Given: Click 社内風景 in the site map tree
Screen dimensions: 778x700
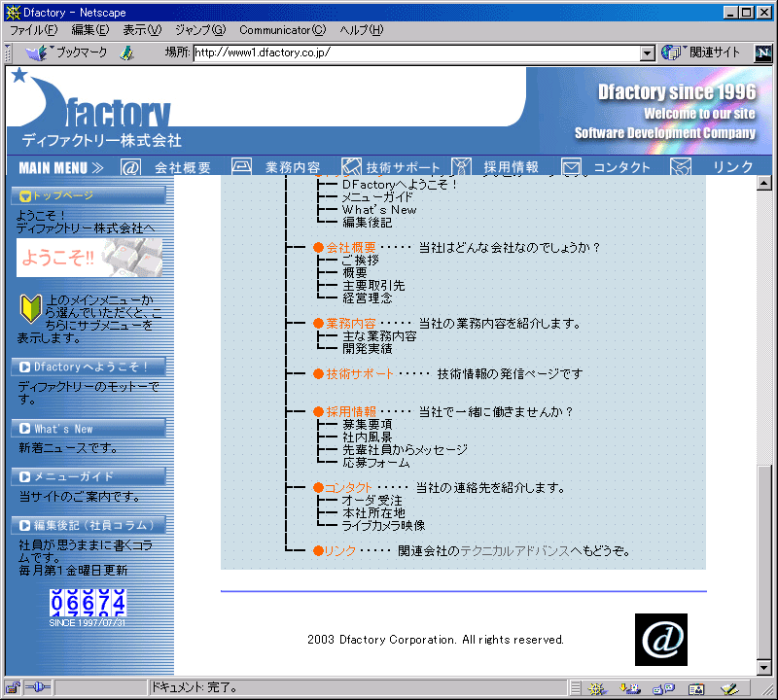Looking at the screenshot, I should [x=368, y=437].
